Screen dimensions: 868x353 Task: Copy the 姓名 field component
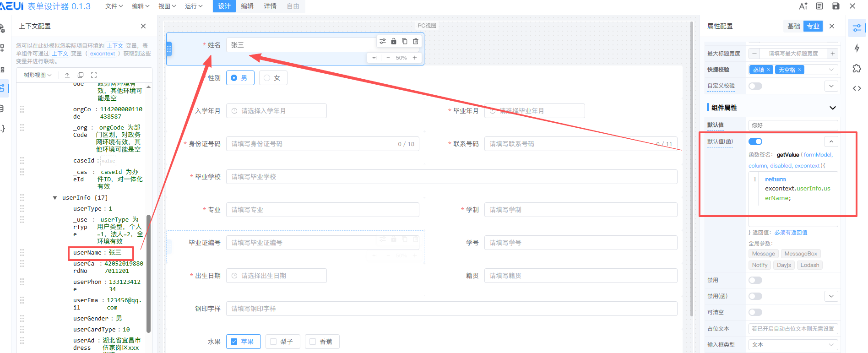[405, 41]
